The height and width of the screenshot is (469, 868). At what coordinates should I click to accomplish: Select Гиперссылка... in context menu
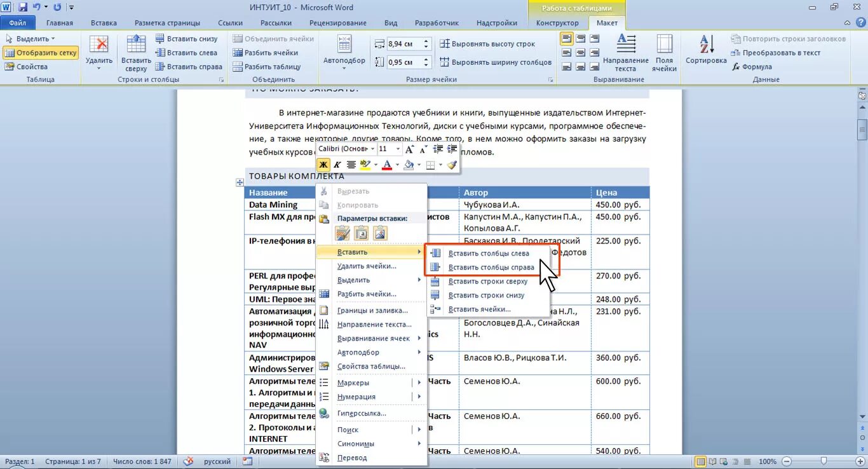click(x=371, y=414)
